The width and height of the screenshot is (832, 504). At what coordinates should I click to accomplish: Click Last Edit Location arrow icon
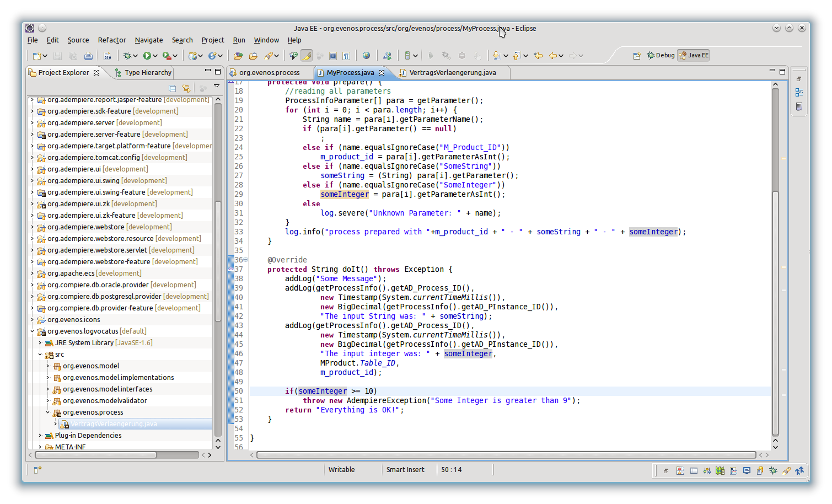click(x=538, y=56)
